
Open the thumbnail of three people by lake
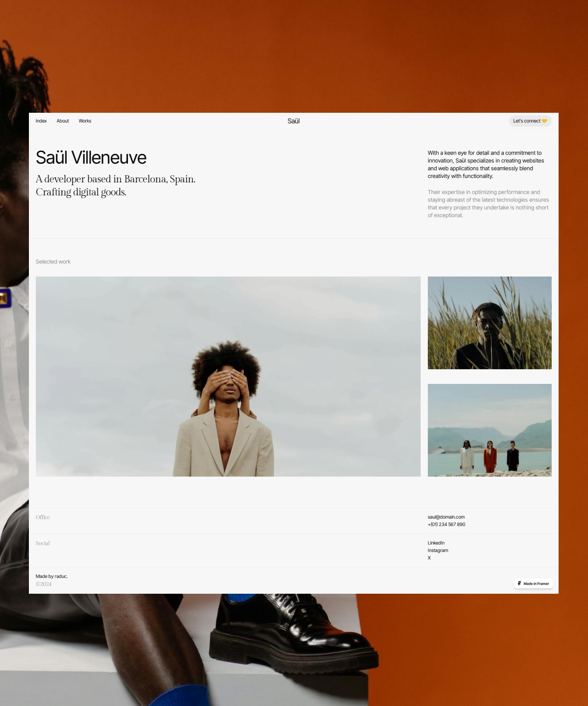[x=490, y=430]
